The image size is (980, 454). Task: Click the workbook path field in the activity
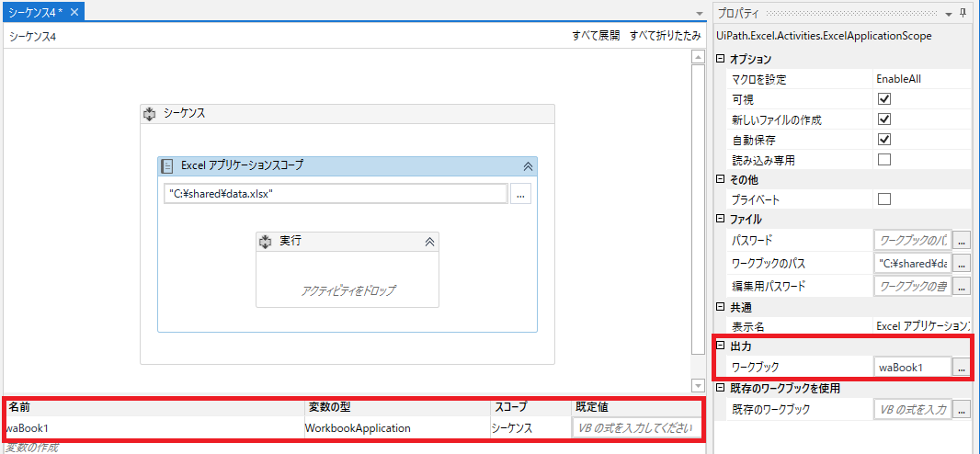point(336,194)
